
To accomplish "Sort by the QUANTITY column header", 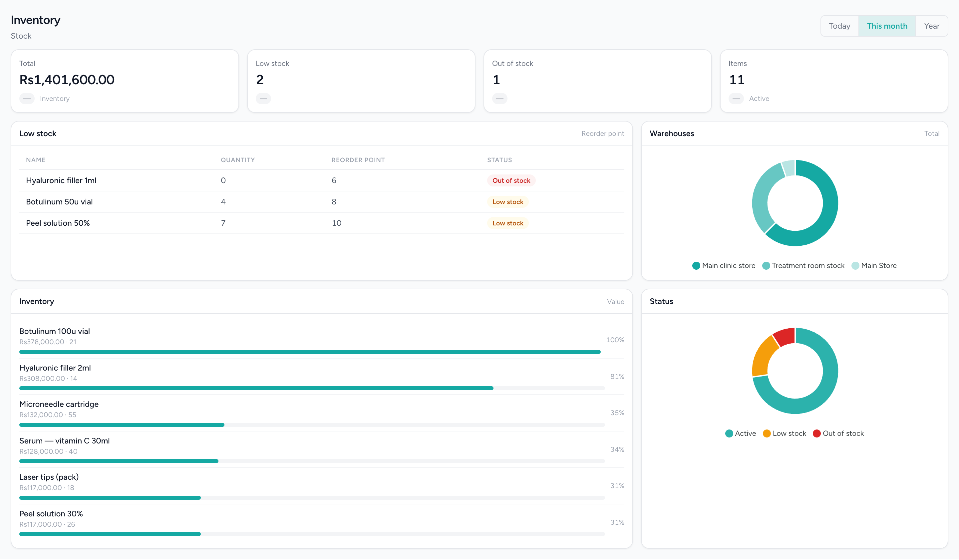I will (238, 160).
